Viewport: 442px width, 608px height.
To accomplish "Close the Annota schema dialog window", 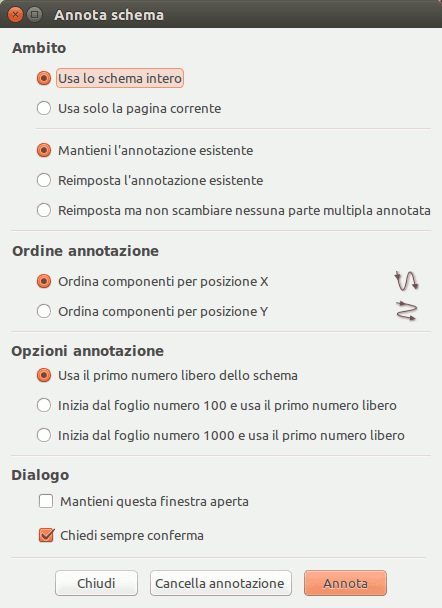I will 15,15.
